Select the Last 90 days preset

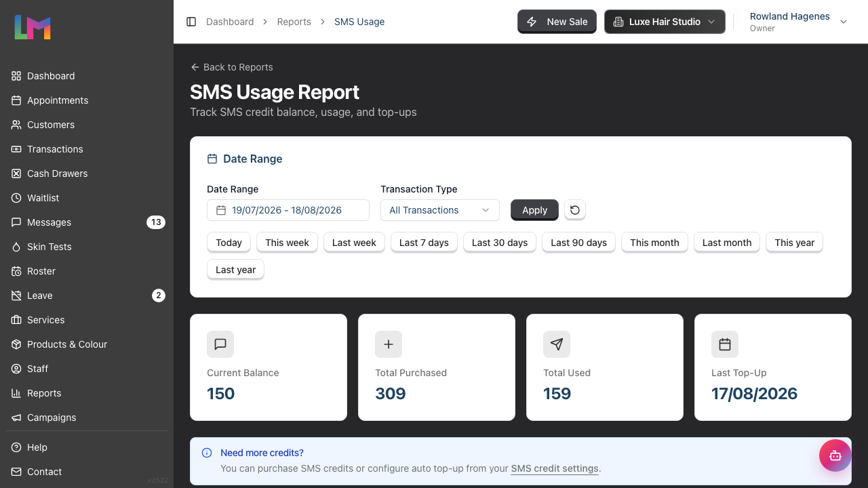tap(579, 243)
